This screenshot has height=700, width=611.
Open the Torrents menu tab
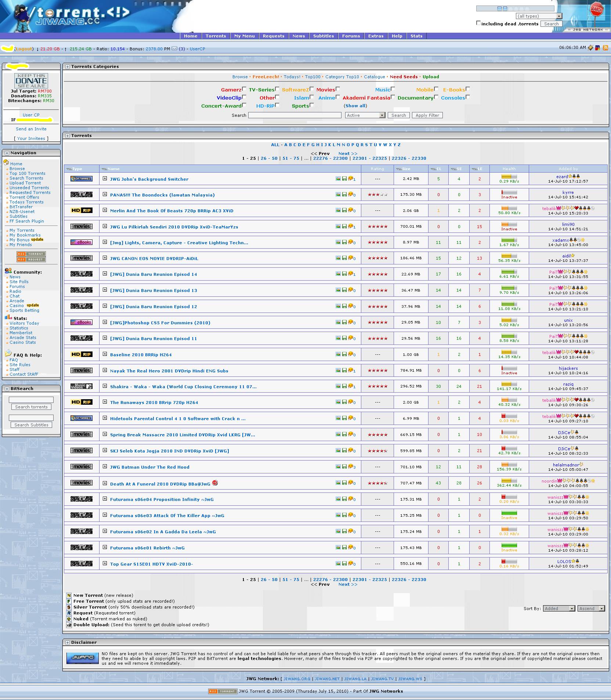(216, 36)
